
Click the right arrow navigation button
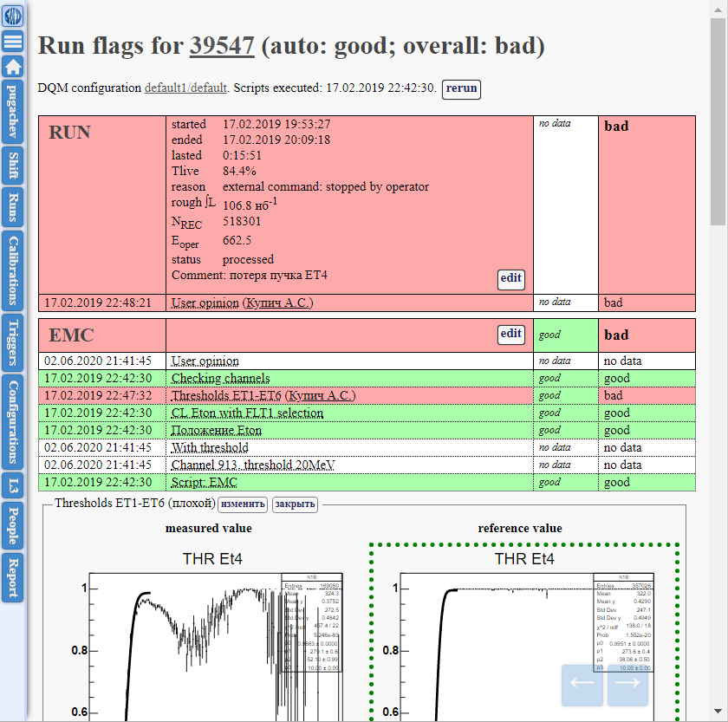point(627,685)
